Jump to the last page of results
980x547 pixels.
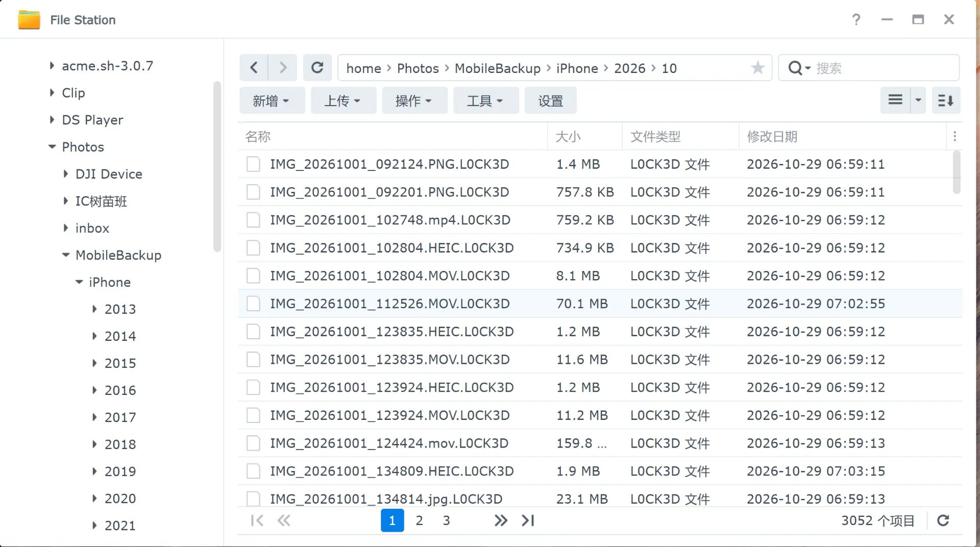tap(528, 520)
